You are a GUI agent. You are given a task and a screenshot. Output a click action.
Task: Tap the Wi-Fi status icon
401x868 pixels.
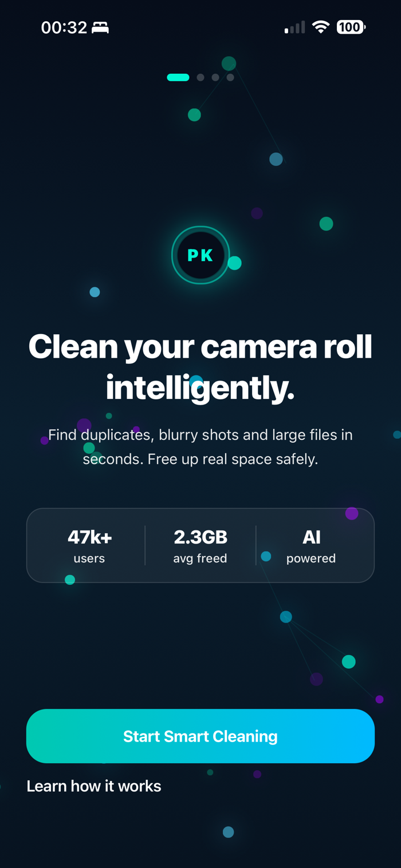[321, 27]
